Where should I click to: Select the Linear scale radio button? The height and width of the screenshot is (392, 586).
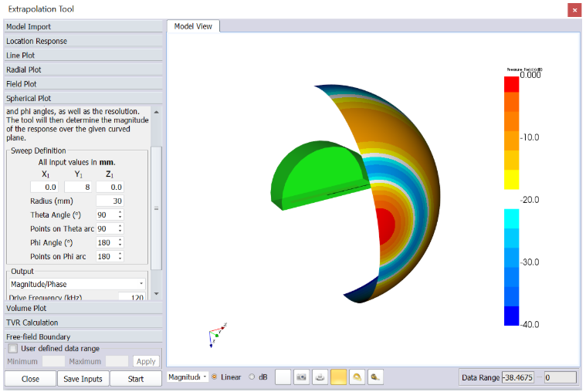215,377
